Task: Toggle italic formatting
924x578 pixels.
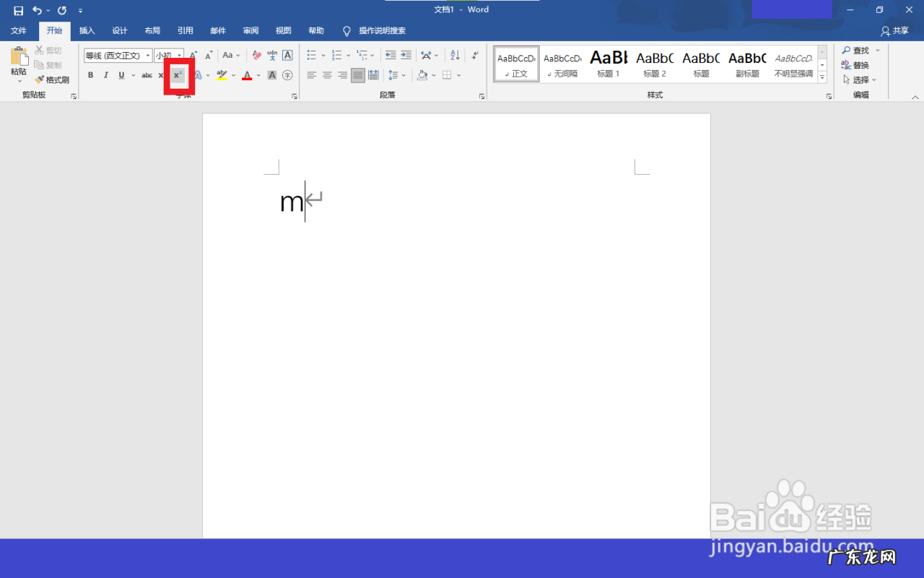Action: click(106, 75)
